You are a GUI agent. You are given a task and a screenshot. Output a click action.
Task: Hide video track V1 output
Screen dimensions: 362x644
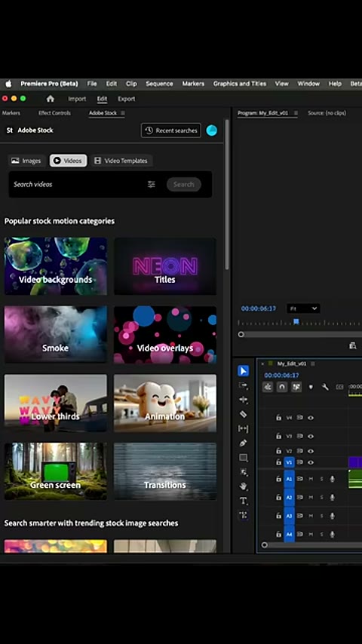coord(311,462)
